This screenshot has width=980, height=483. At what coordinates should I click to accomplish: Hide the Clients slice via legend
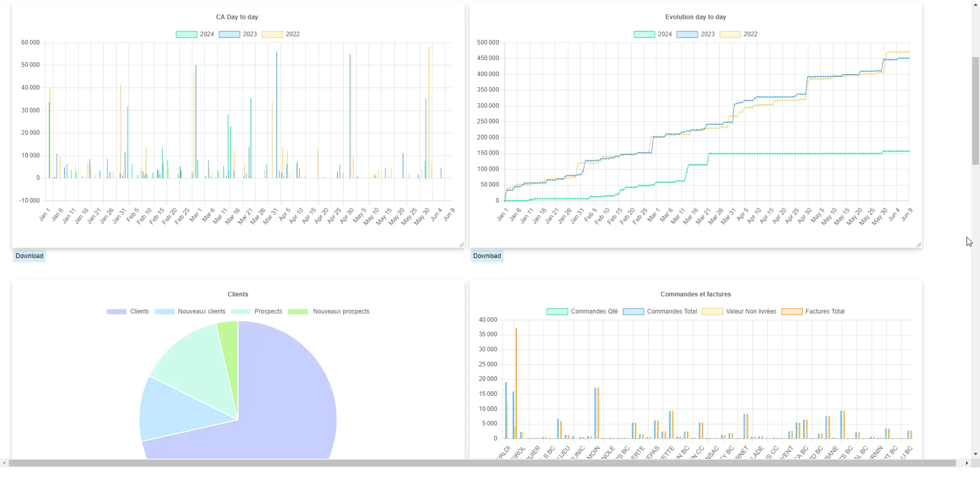tap(128, 311)
